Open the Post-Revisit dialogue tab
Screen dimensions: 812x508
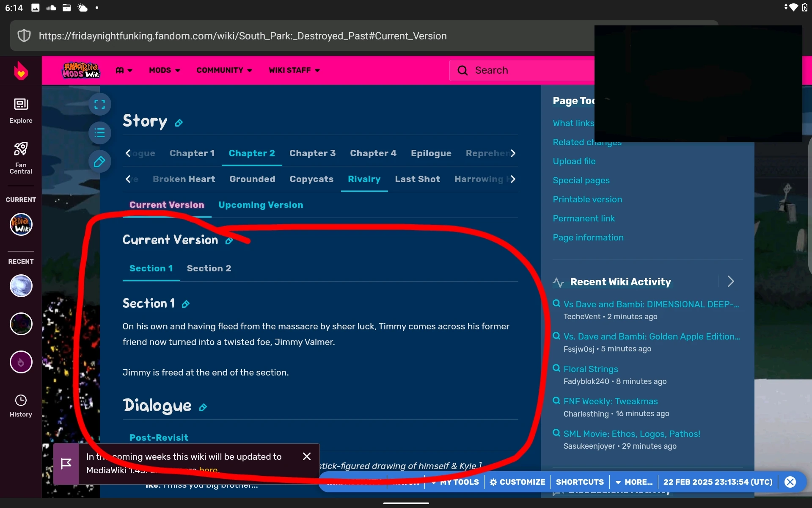159,438
